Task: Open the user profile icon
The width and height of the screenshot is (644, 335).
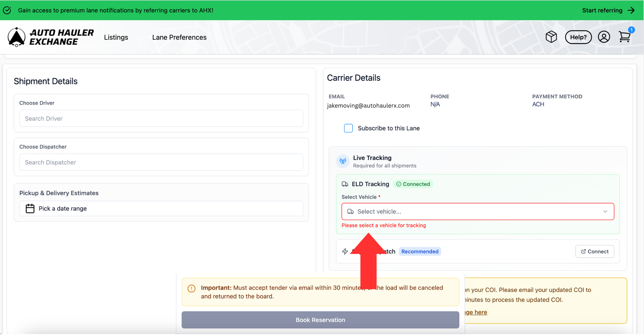Action: [x=603, y=37]
